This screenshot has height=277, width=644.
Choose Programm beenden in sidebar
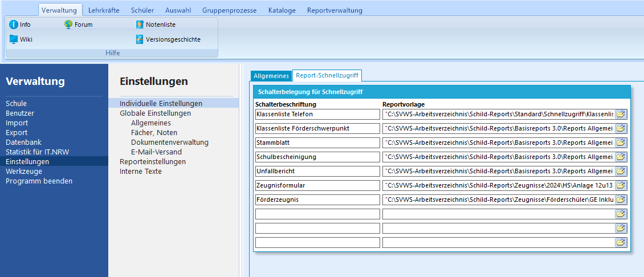click(x=39, y=181)
